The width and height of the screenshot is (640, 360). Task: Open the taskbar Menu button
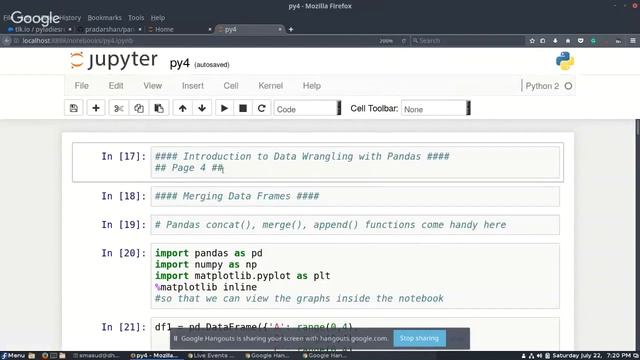(13, 356)
